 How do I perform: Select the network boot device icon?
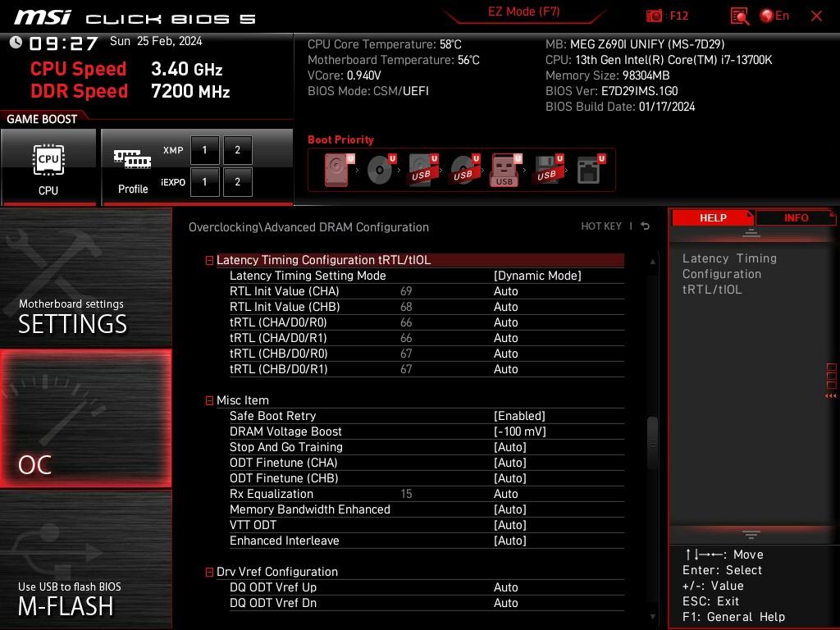click(591, 170)
